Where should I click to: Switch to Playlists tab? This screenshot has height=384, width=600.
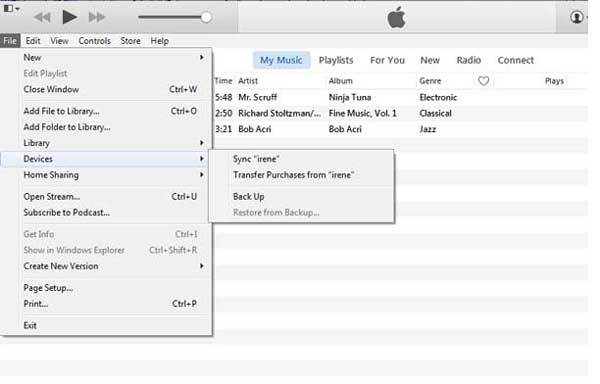tap(336, 60)
